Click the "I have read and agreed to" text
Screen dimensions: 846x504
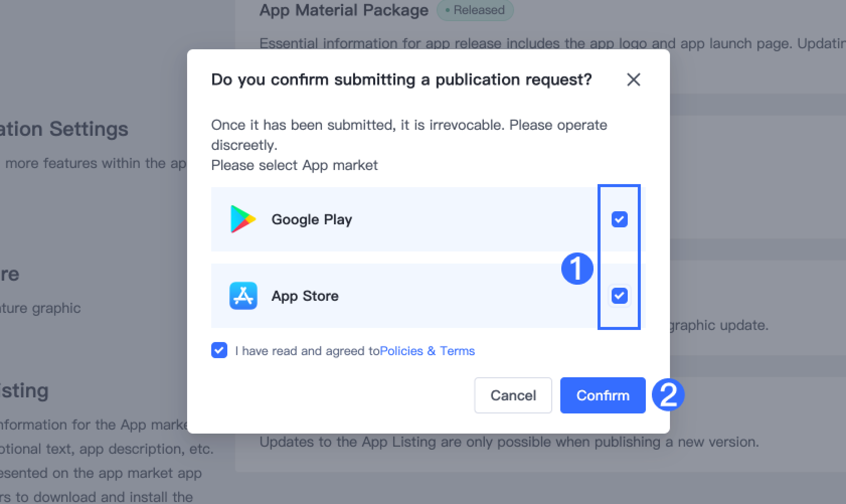[x=307, y=351]
